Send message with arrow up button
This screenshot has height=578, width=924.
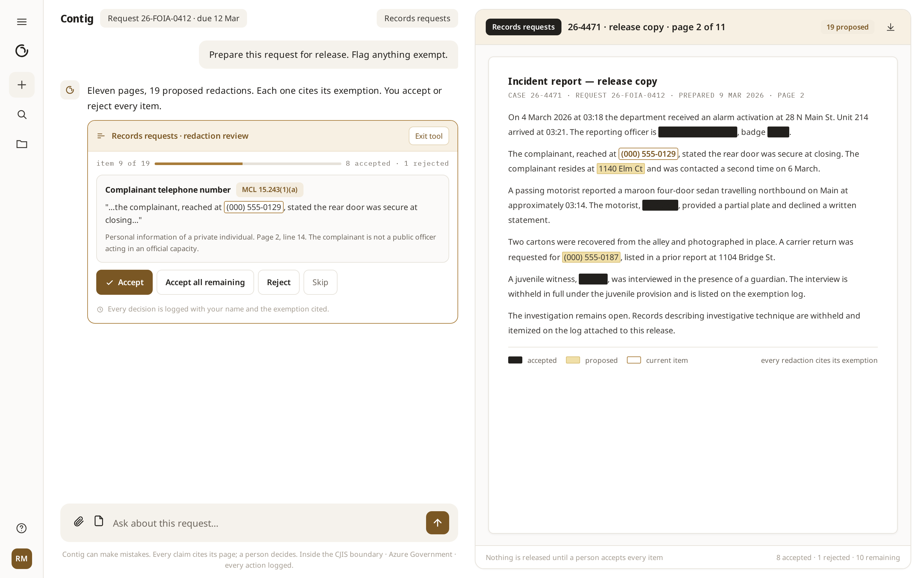coord(438,522)
